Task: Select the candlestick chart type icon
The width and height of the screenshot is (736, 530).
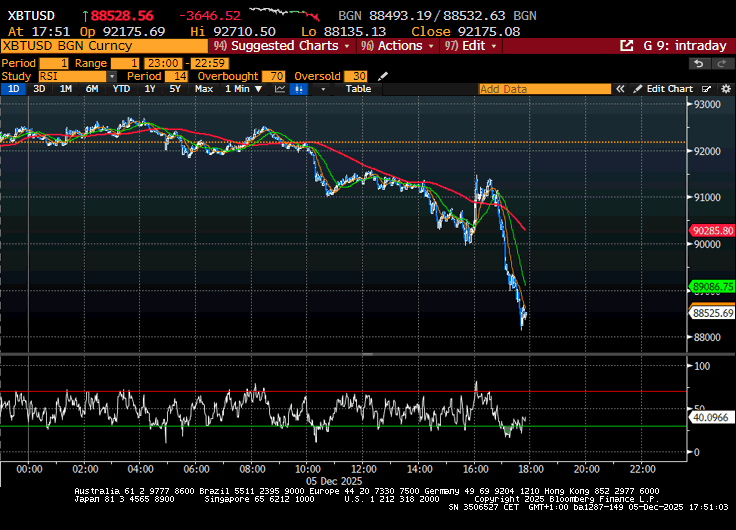Action: (298, 89)
